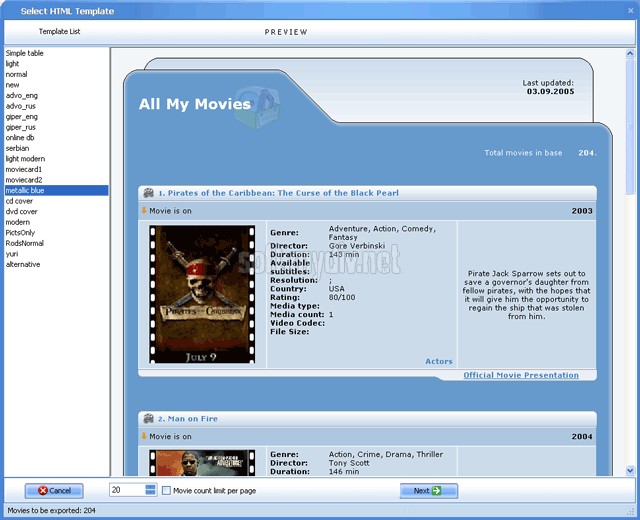Click the preview scrollbar down arrow
640x520 pixels.
point(631,470)
